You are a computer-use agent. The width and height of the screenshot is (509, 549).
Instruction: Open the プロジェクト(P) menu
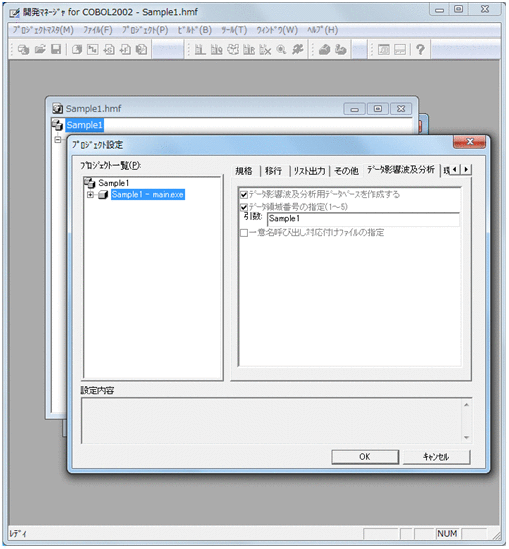(x=145, y=30)
